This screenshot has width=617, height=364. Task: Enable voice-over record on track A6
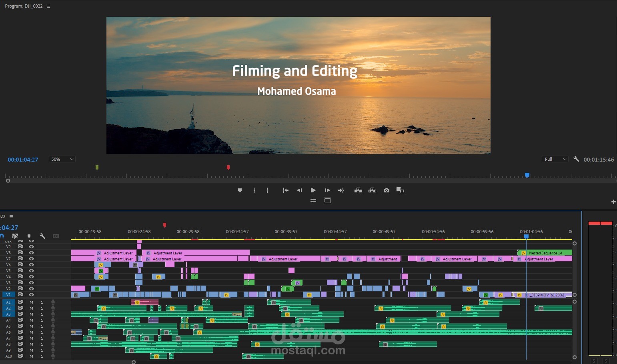[x=53, y=332]
